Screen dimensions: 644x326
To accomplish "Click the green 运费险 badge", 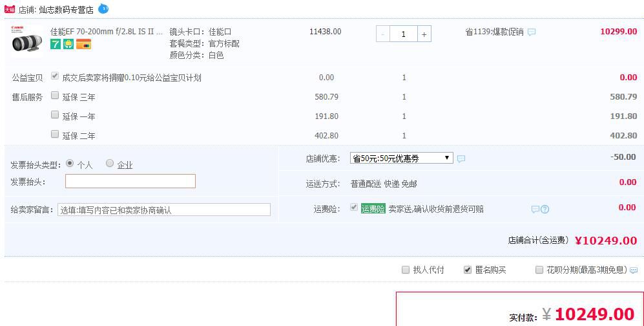I will point(373,209).
